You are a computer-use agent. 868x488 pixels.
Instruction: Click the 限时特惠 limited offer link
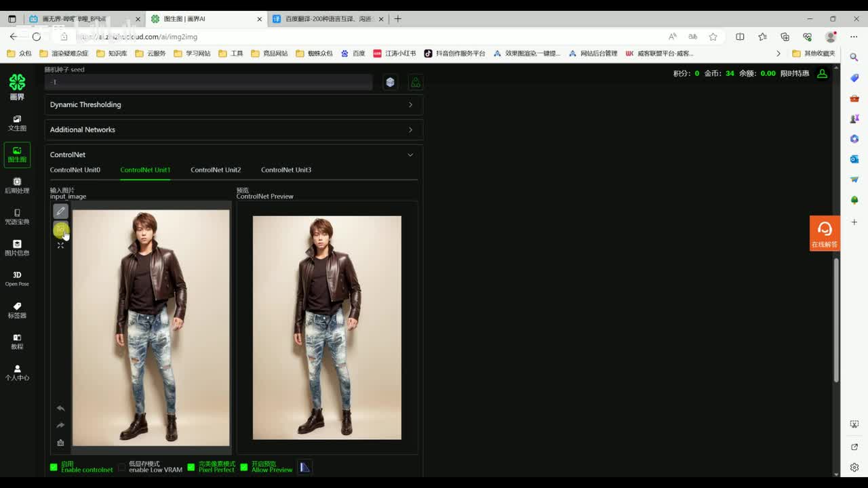pos(794,73)
